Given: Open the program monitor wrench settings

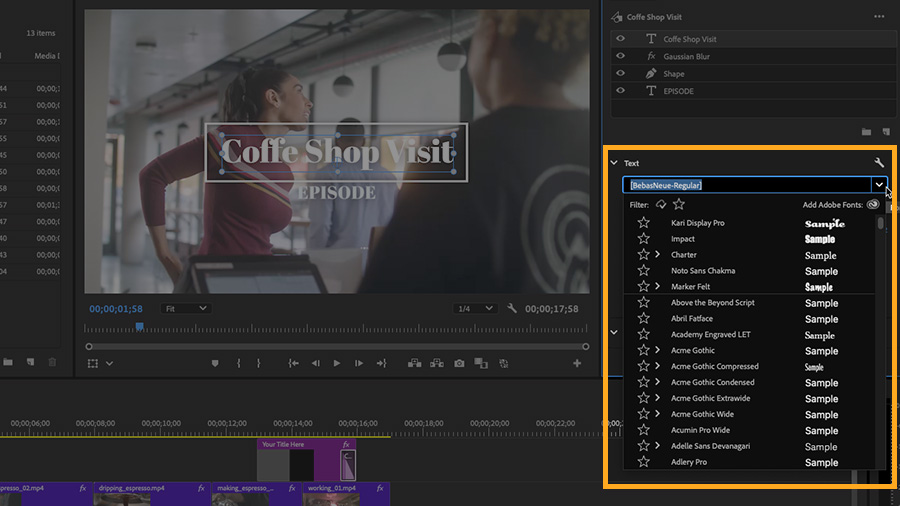Looking at the screenshot, I should [x=511, y=309].
